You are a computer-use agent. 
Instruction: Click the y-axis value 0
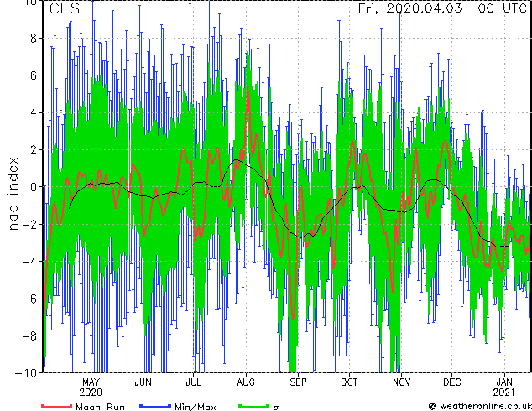tap(34, 187)
